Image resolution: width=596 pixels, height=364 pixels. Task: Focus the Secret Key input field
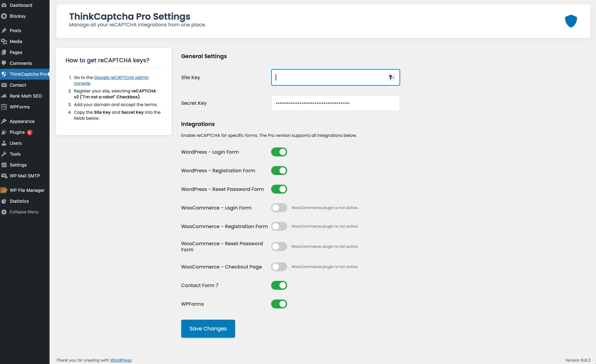click(x=335, y=103)
